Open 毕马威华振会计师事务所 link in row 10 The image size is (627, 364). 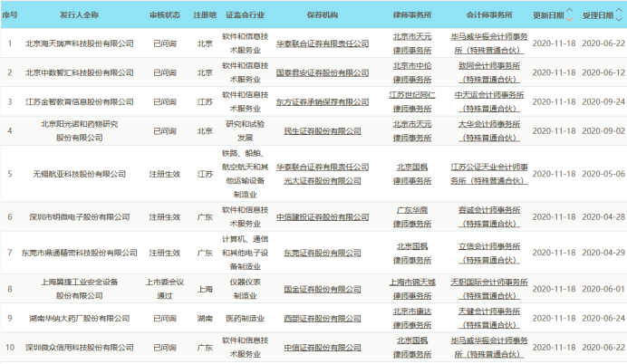pos(489,348)
